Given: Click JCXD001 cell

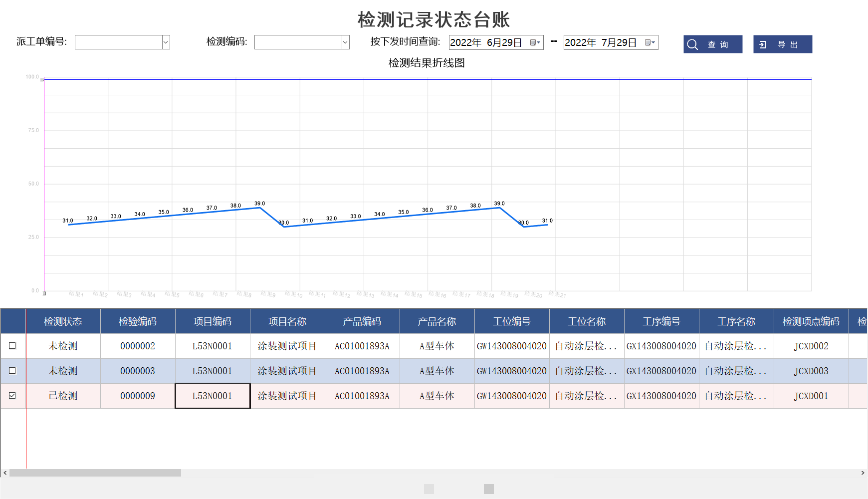Looking at the screenshot, I should click(811, 396).
